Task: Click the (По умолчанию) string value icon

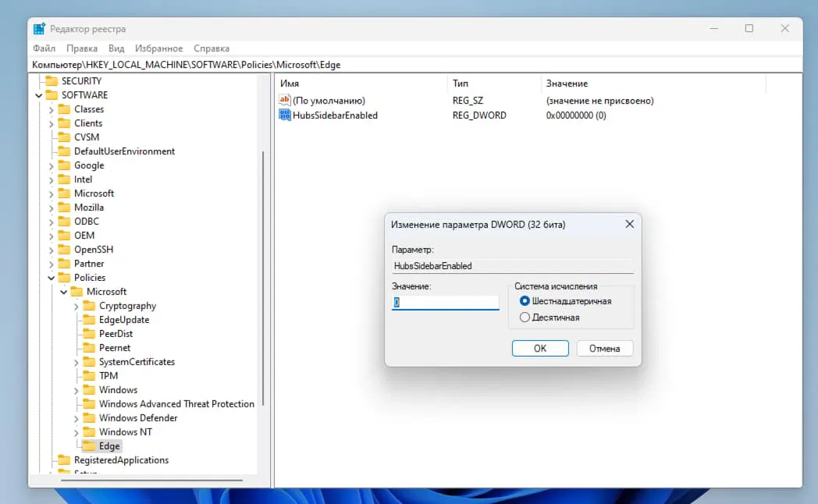Action: tap(284, 100)
